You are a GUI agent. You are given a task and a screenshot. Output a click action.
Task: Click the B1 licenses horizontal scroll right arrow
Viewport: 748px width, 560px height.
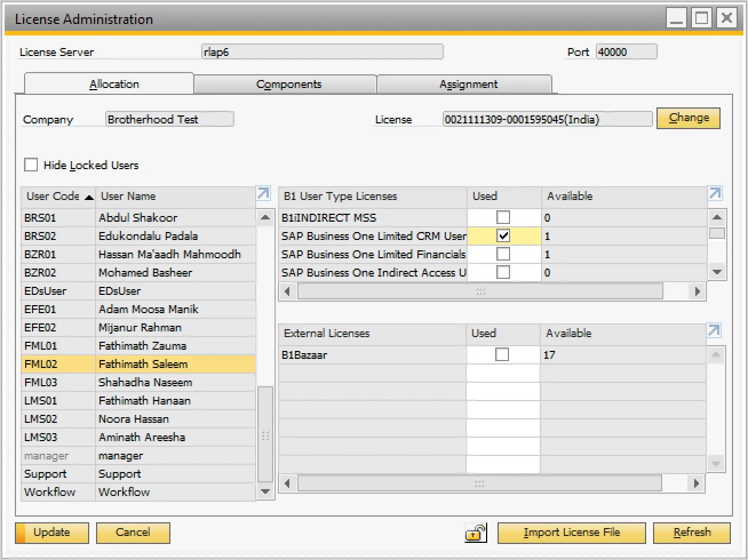click(697, 291)
